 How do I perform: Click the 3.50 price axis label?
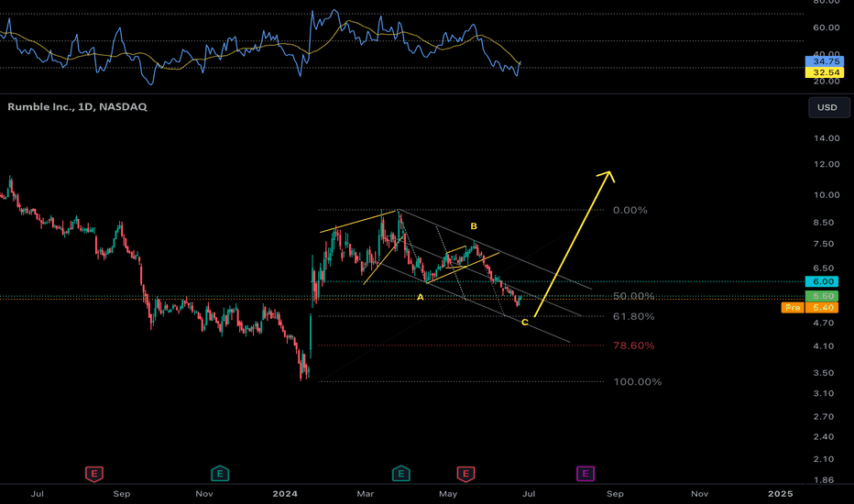824,373
